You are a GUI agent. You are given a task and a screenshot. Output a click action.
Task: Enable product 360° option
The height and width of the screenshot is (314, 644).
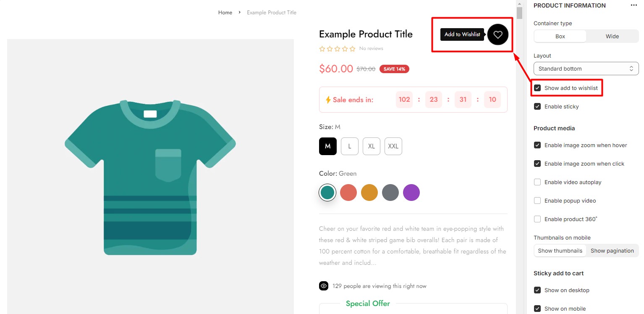[x=537, y=219]
